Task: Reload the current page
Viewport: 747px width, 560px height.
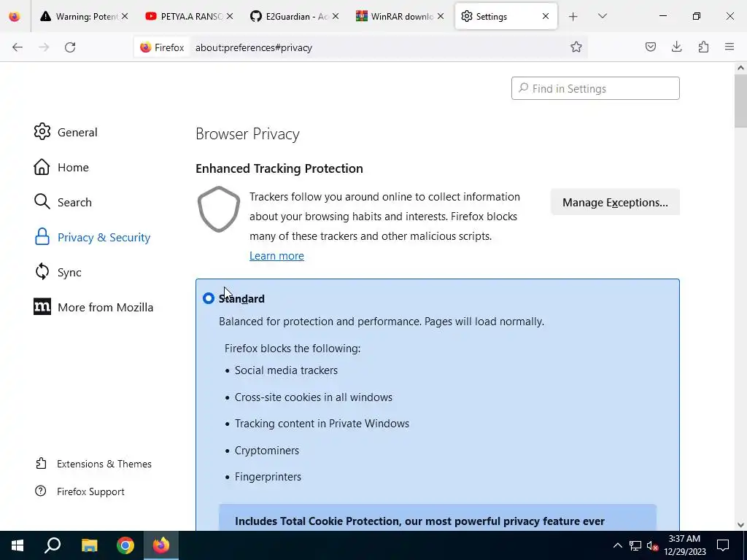Action: tap(70, 47)
